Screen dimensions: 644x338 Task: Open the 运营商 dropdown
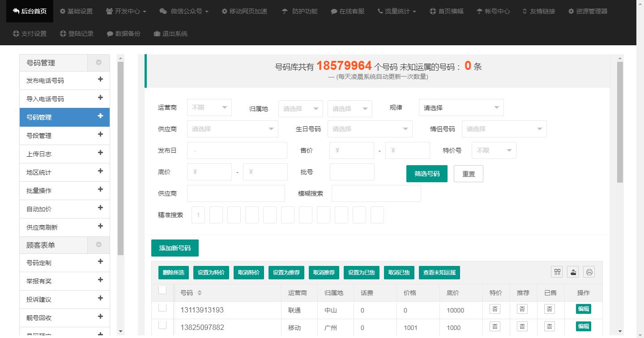(209, 107)
